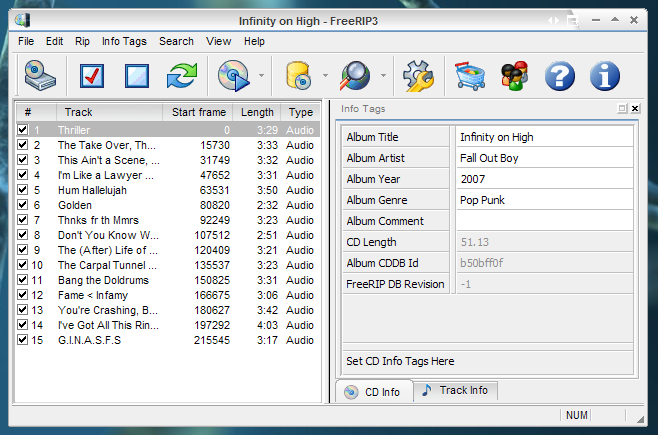The height and width of the screenshot is (435, 658).
Task: Click title bar double-arrow icon
Action: [x=553, y=20]
